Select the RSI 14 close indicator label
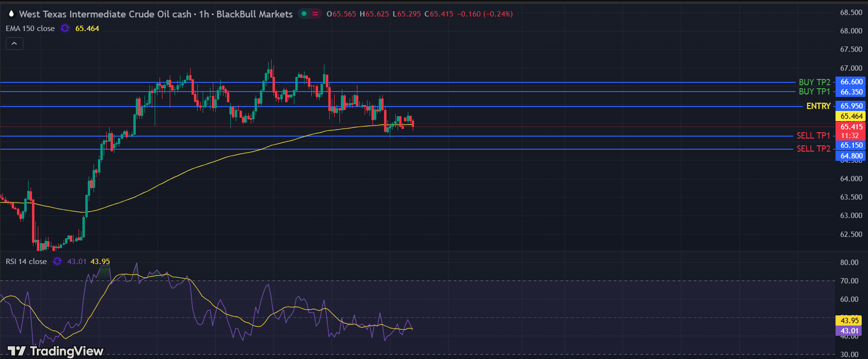The width and height of the screenshot is (868, 359). click(26, 262)
